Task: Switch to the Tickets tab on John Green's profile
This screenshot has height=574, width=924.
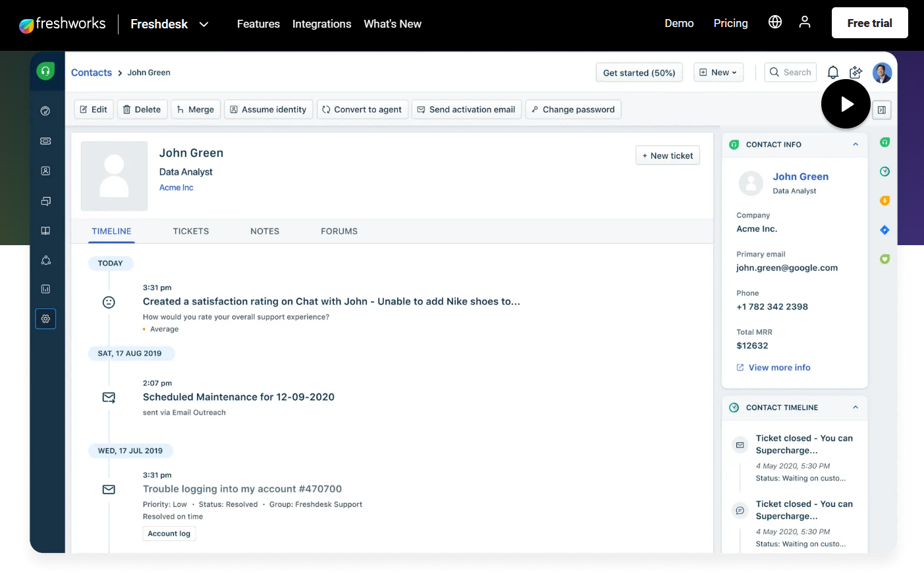Action: pos(190,231)
